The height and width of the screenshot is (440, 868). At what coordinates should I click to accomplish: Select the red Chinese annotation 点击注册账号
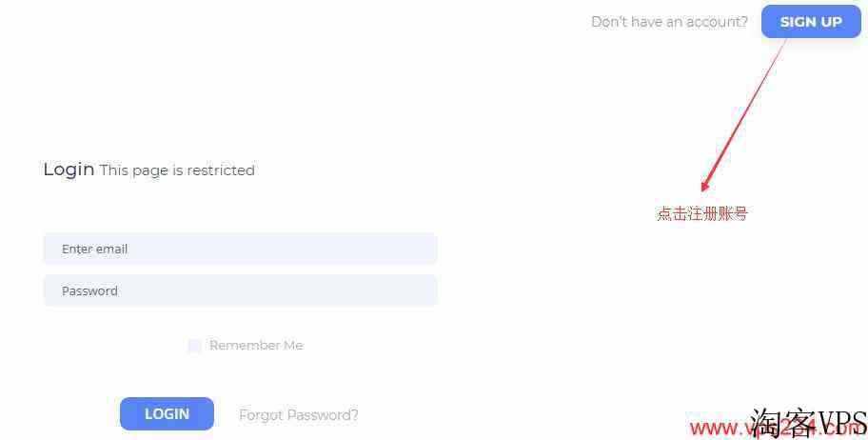point(702,213)
